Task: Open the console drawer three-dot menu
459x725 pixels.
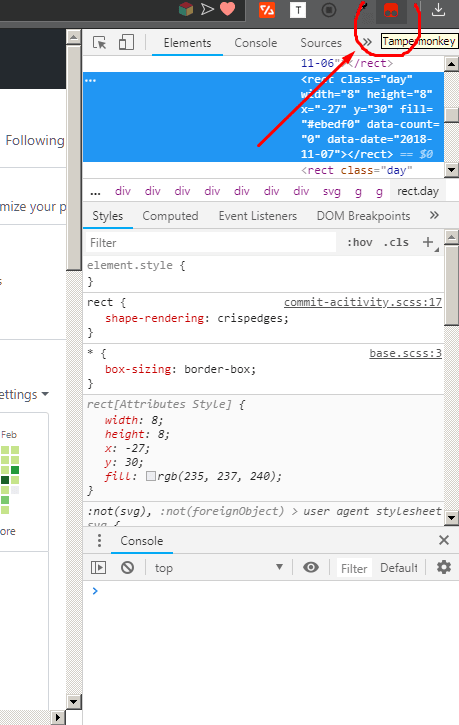Action: click(x=99, y=540)
